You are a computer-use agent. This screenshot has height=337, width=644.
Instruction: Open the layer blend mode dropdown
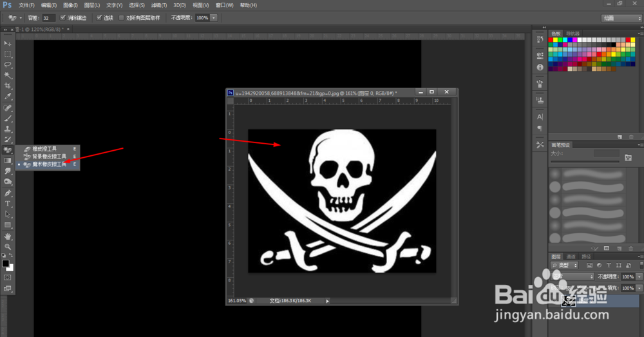(573, 276)
